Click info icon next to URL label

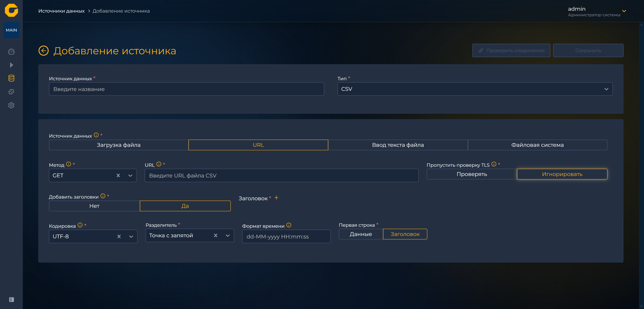click(159, 164)
